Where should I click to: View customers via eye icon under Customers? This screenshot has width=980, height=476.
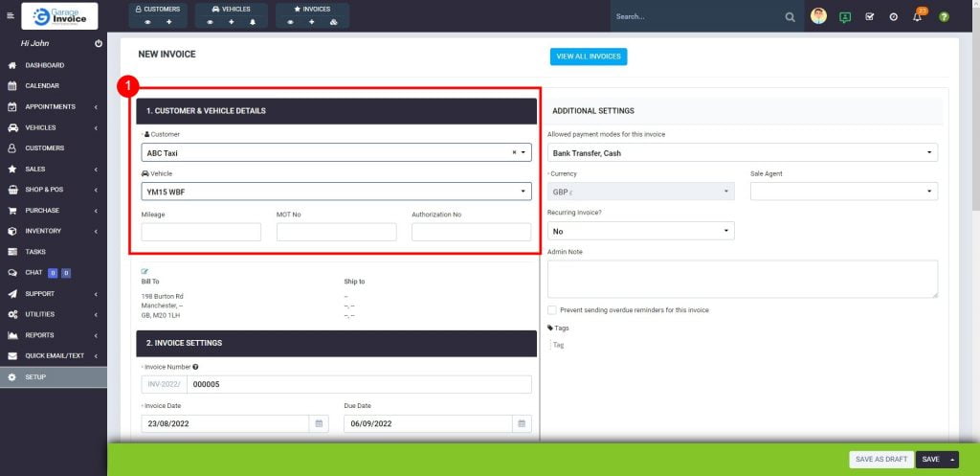coord(148,22)
